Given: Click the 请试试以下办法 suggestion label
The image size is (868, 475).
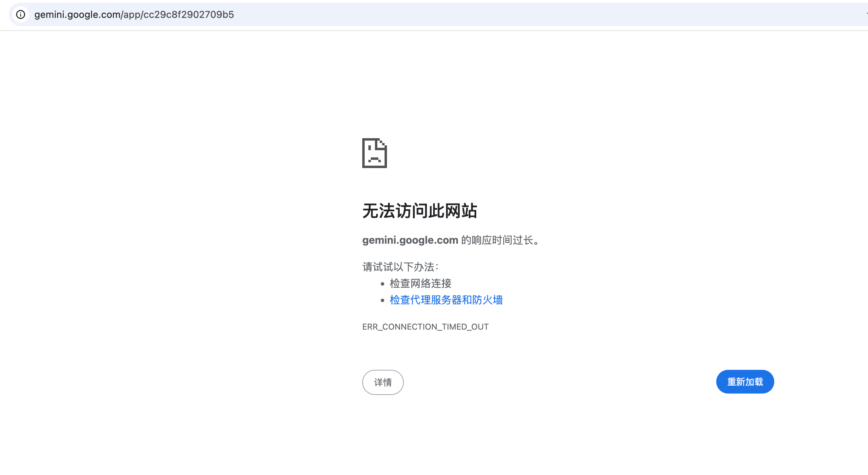Looking at the screenshot, I should (400, 267).
